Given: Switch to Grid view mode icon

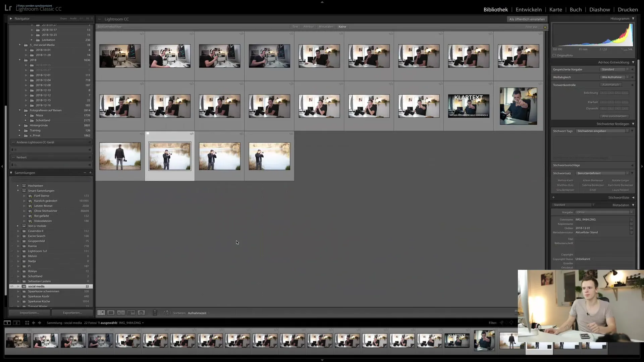Looking at the screenshot, I should [x=101, y=313].
